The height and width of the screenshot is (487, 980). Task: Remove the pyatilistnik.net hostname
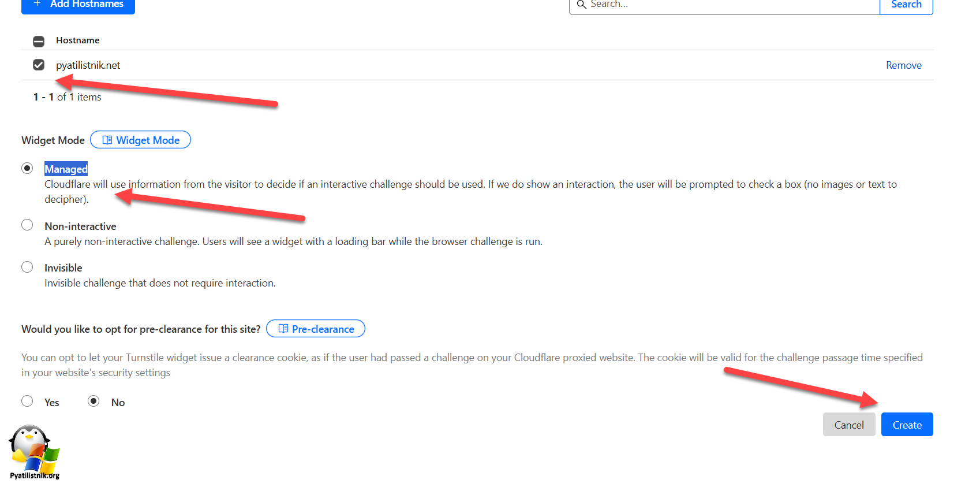(904, 65)
